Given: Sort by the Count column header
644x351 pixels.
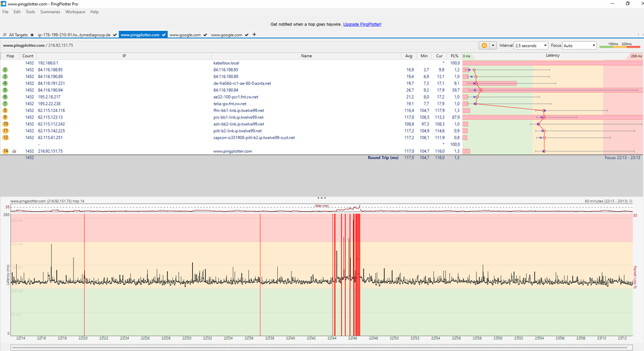Looking at the screenshot, I should 28,56.
